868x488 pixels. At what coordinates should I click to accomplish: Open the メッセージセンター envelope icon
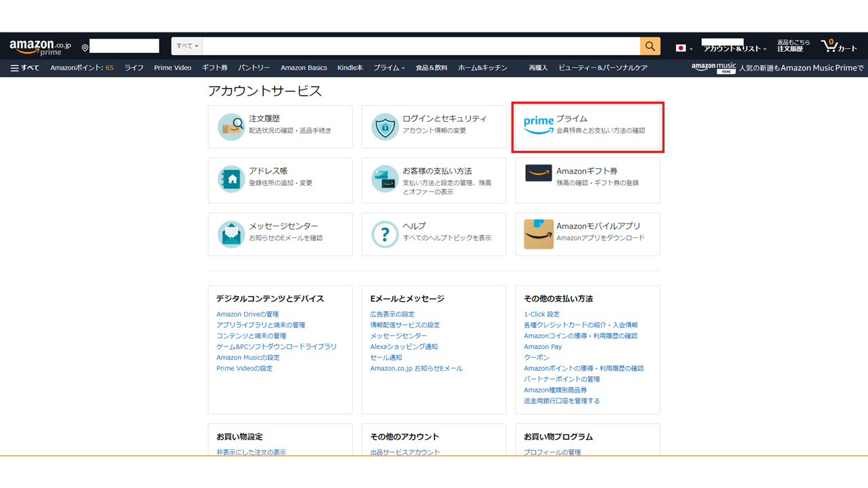[x=231, y=234]
